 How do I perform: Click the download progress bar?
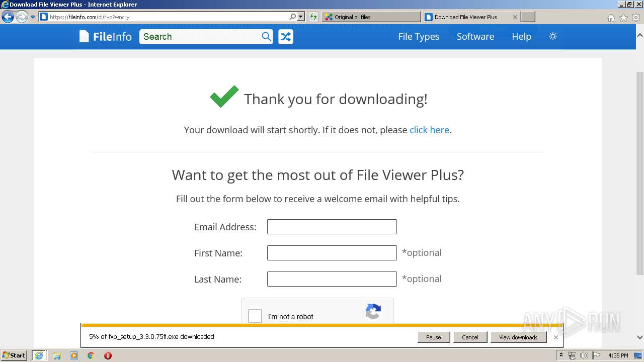coord(321,325)
